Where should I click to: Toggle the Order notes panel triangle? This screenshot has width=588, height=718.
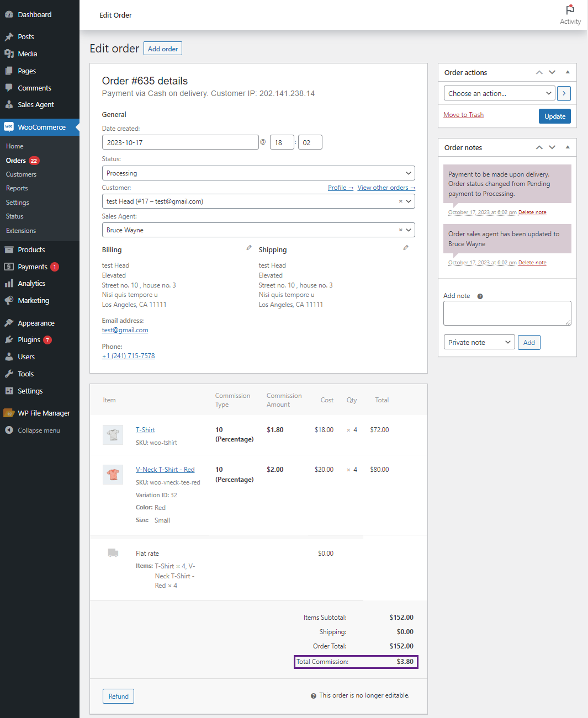pyautogui.click(x=568, y=147)
